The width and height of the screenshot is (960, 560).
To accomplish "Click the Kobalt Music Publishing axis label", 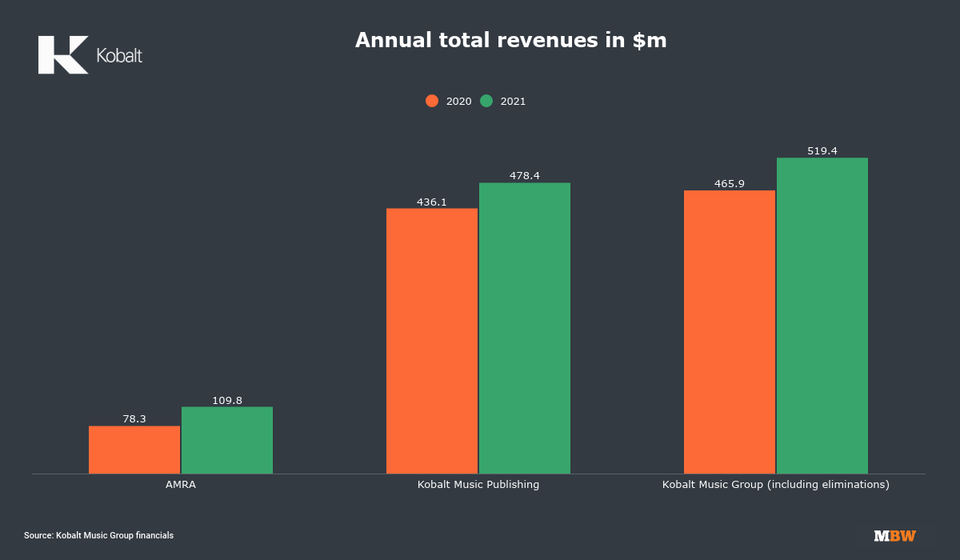I will click(478, 485).
